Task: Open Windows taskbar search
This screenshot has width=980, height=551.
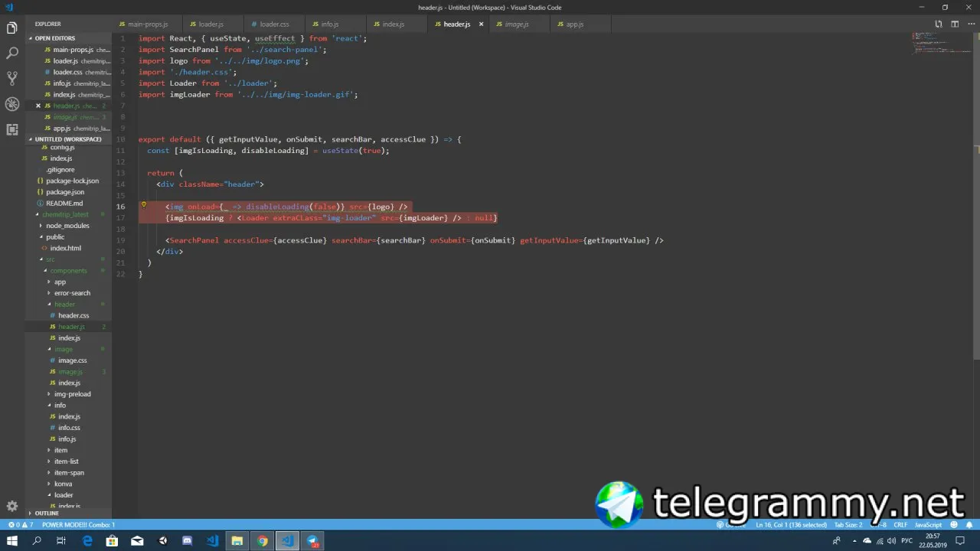Action: tap(37, 541)
